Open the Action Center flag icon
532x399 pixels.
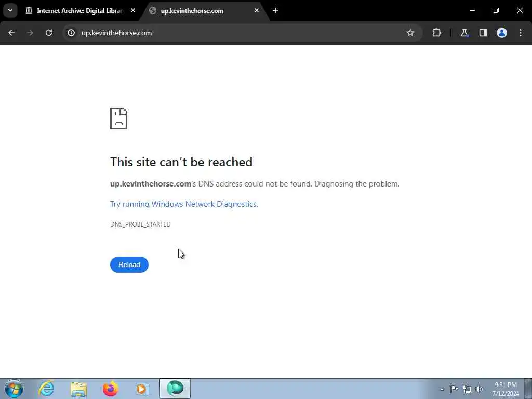coord(454,389)
